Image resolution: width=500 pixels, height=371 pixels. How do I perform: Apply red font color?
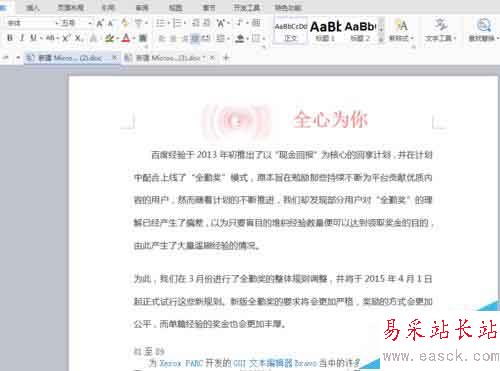126,38
